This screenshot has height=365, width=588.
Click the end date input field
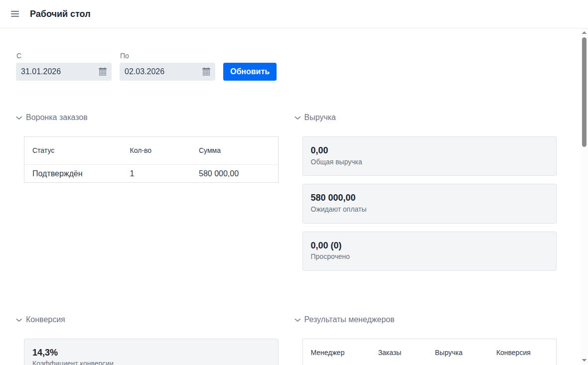tap(158, 72)
